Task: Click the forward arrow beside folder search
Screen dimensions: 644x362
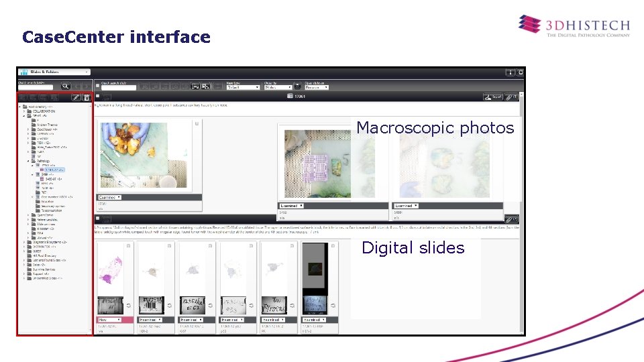Action: pos(87,86)
